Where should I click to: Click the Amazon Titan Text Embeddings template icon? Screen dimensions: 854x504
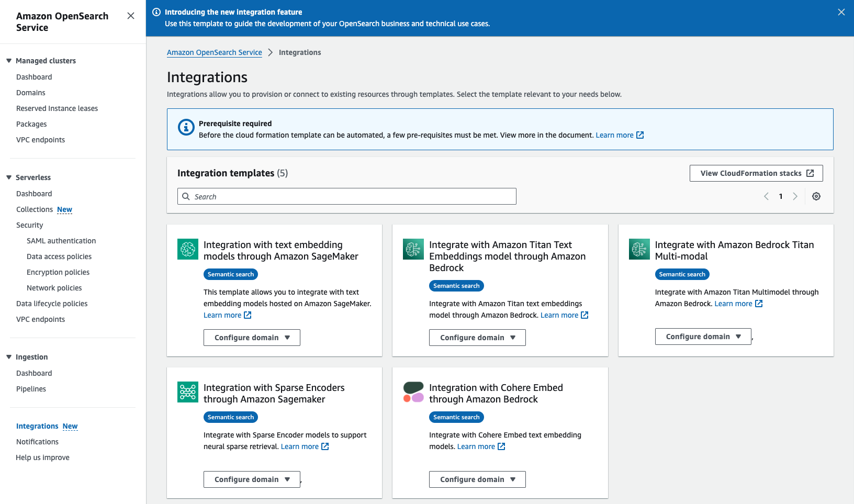point(413,249)
